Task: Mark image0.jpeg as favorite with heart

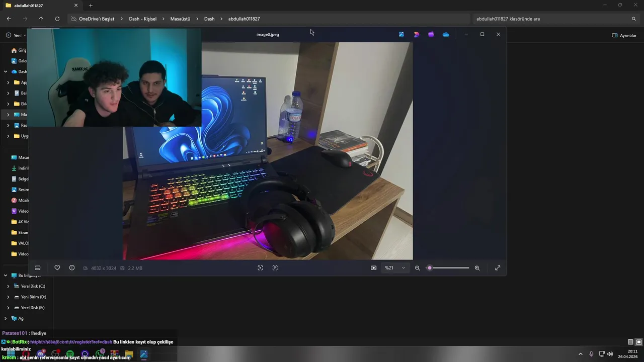Action: pyautogui.click(x=57, y=268)
